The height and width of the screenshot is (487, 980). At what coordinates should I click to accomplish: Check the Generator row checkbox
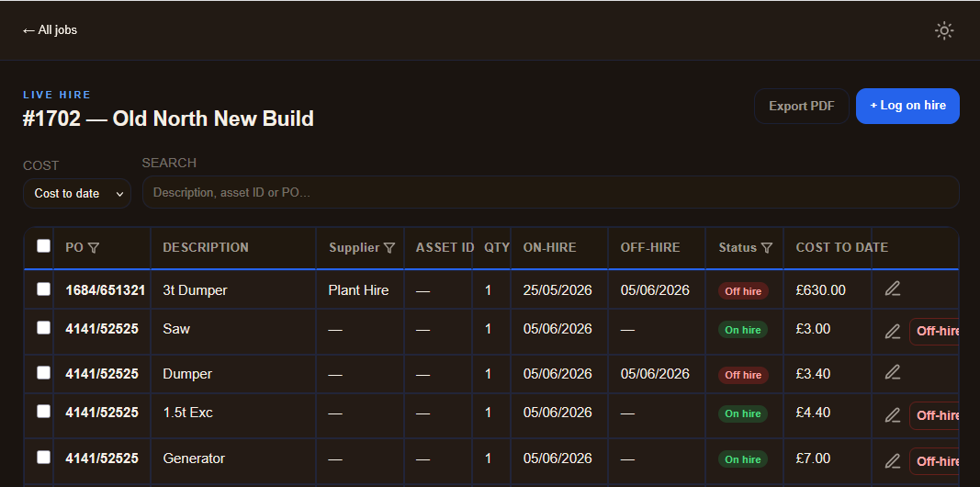(43, 457)
